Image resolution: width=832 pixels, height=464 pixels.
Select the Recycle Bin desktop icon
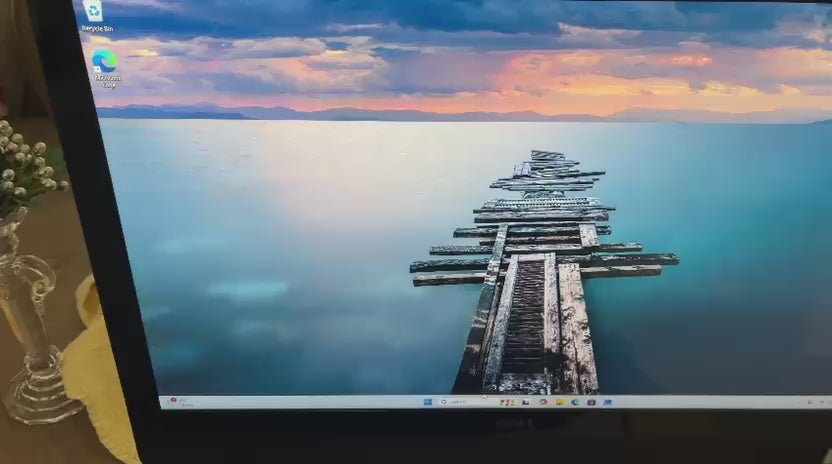tap(94, 12)
